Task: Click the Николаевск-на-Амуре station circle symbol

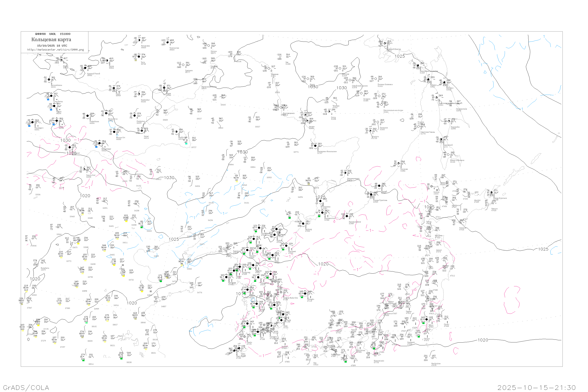Action: pyautogui.click(x=418, y=65)
